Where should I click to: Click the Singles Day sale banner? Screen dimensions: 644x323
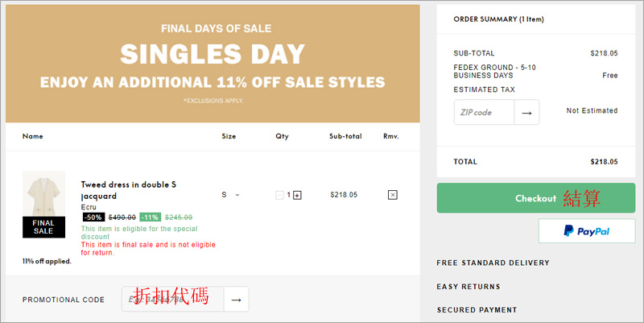[213, 55]
